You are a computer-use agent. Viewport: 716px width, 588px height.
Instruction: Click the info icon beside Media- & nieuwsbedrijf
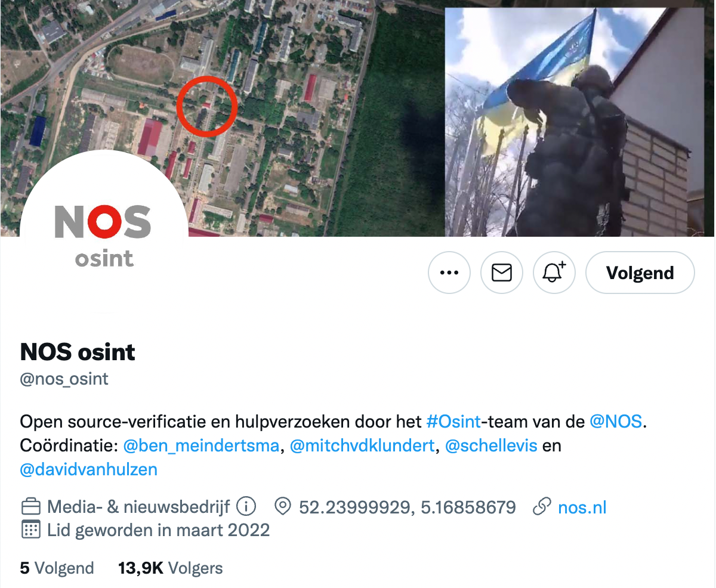246,507
